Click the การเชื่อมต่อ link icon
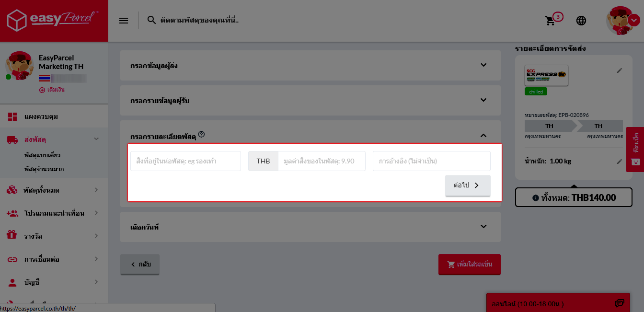 pos(12,259)
